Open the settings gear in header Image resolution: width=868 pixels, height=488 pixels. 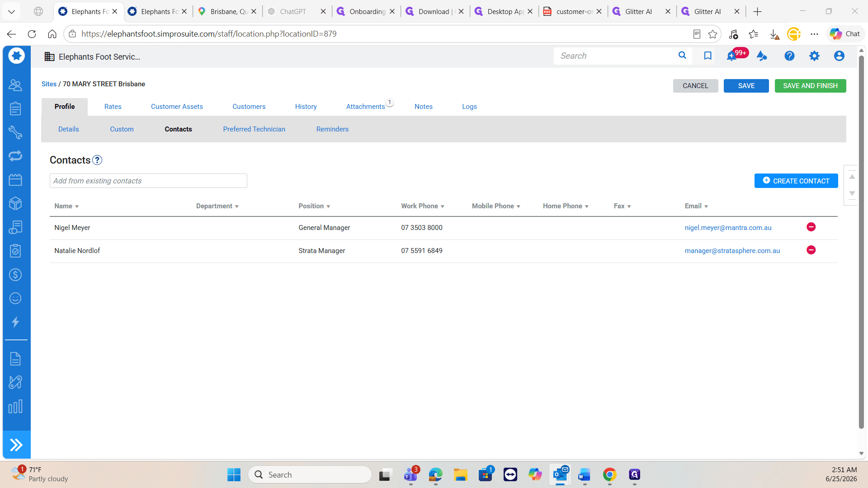tap(814, 56)
